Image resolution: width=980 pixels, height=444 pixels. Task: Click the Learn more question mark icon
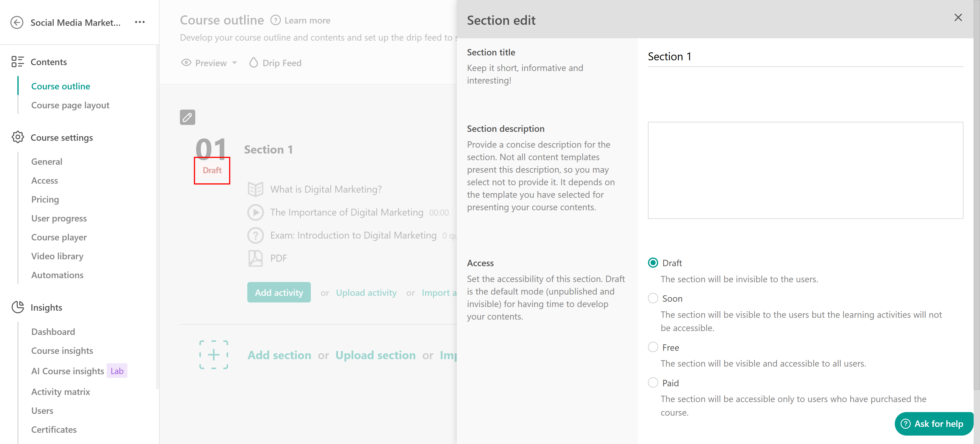click(275, 20)
